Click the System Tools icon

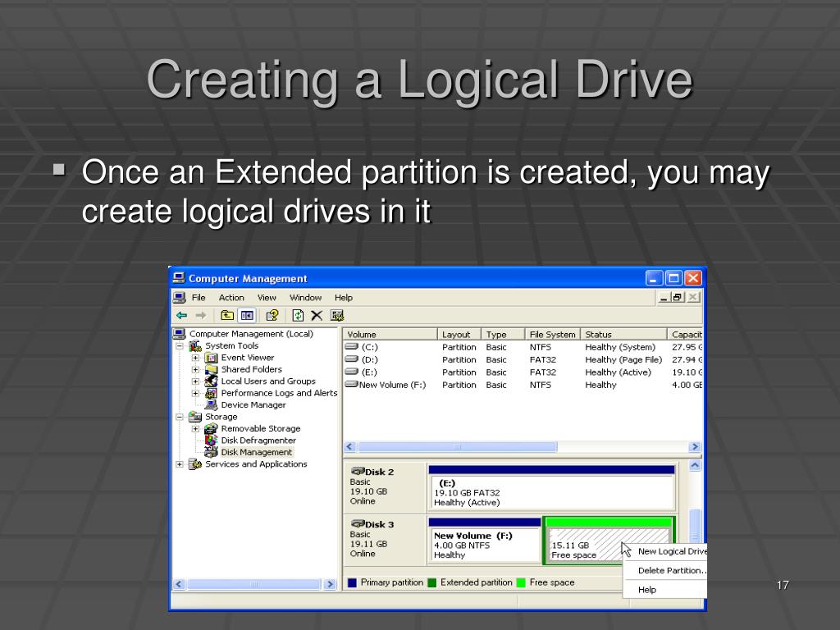pos(195,346)
